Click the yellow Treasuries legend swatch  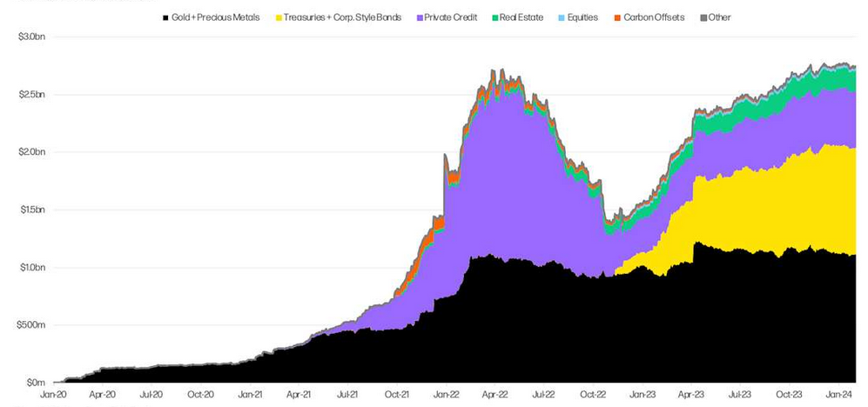click(x=279, y=17)
